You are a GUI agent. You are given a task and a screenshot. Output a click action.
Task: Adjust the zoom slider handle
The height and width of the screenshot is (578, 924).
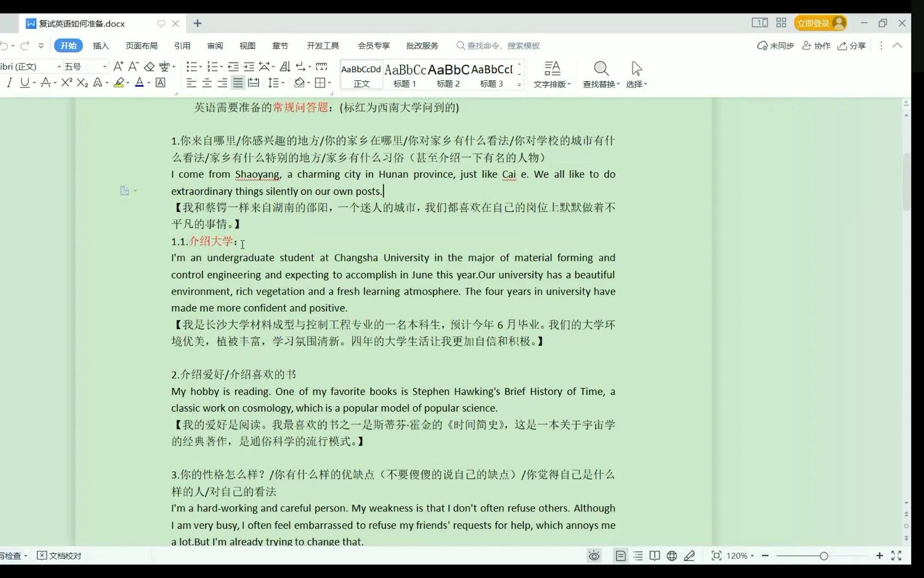[823, 556]
